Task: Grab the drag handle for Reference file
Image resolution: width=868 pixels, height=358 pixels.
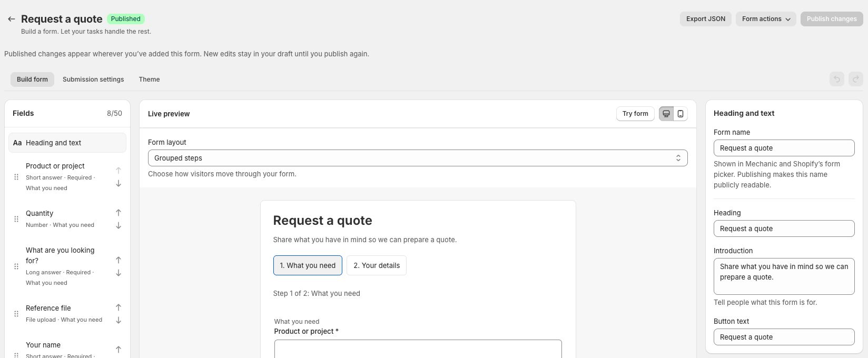Action: (x=16, y=314)
